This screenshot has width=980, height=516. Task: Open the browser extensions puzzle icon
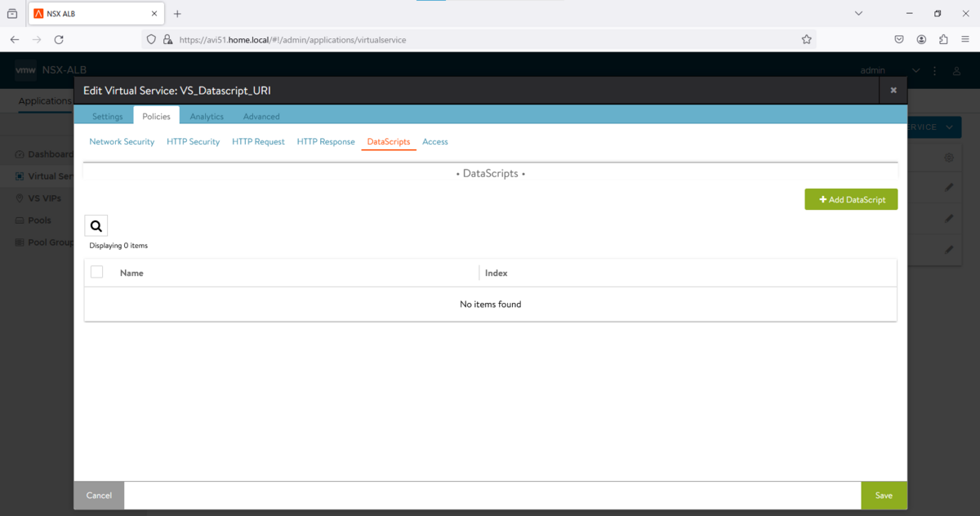944,39
